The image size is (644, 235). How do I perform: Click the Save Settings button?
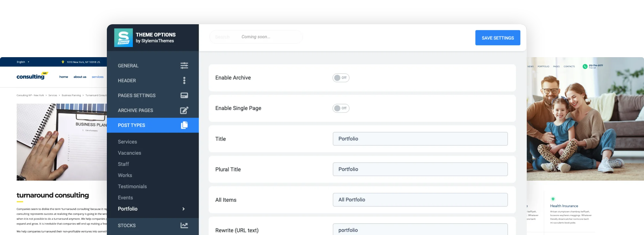(x=498, y=38)
